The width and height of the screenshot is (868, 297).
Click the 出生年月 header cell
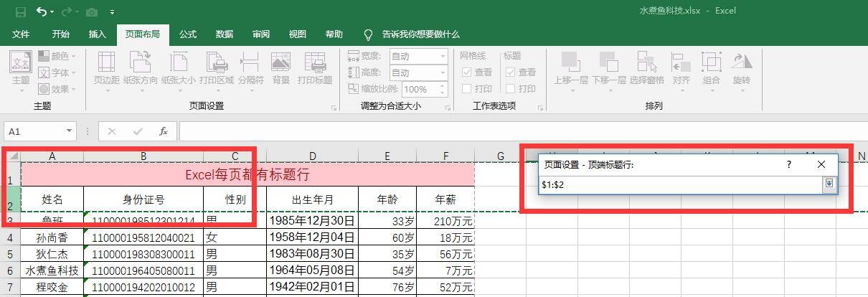pos(313,199)
